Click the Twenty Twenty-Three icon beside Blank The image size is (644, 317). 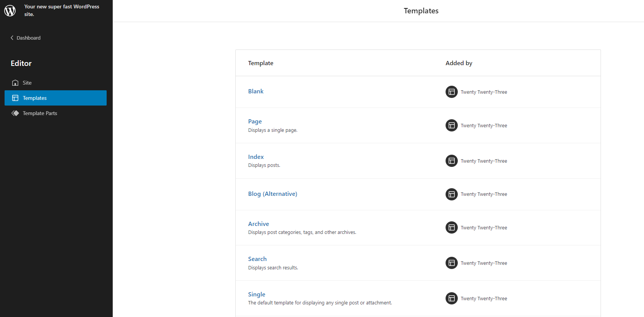point(451,92)
